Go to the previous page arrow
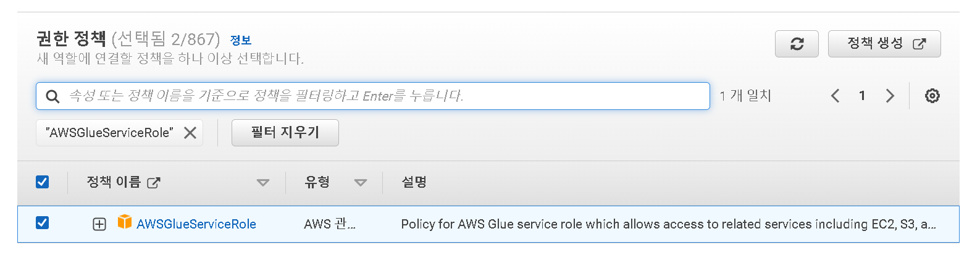 coord(835,96)
